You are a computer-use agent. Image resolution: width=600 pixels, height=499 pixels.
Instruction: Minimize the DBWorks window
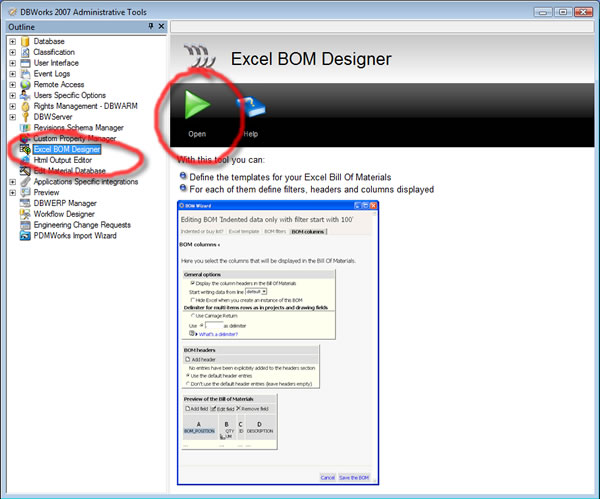(x=543, y=12)
